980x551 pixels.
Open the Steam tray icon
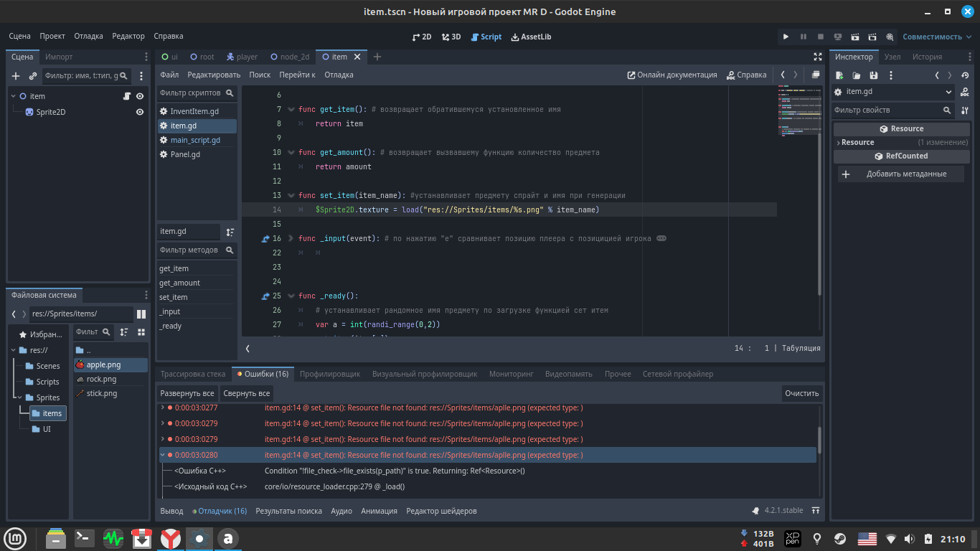point(839,539)
